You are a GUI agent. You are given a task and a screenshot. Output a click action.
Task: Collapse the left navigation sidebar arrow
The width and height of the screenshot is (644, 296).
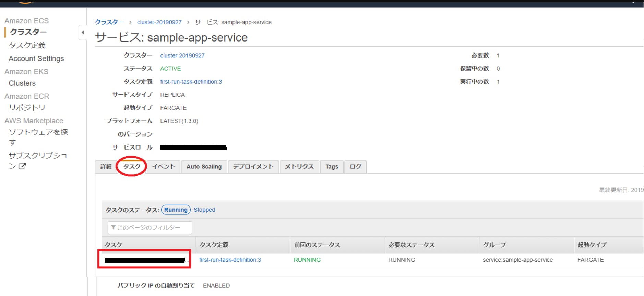click(83, 33)
